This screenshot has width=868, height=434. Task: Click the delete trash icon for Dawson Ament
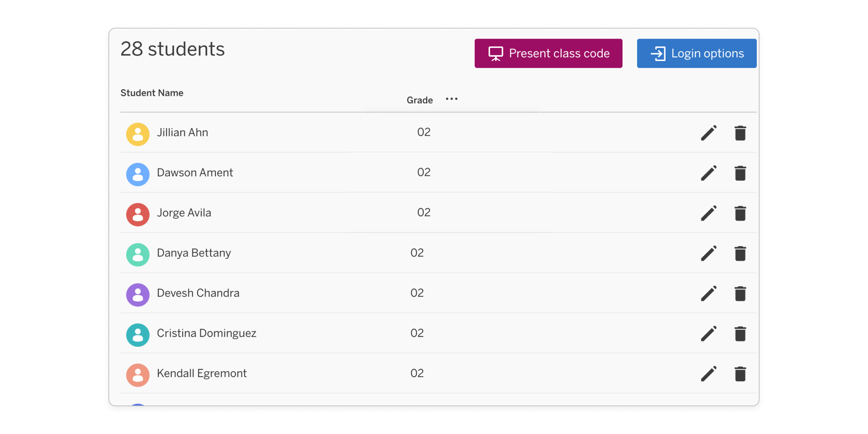(741, 173)
